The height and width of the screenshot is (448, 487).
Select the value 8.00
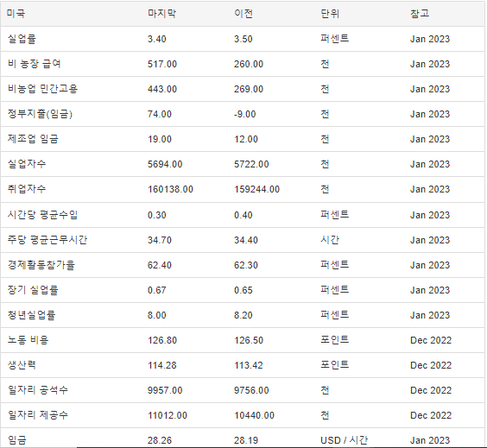(157, 315)
